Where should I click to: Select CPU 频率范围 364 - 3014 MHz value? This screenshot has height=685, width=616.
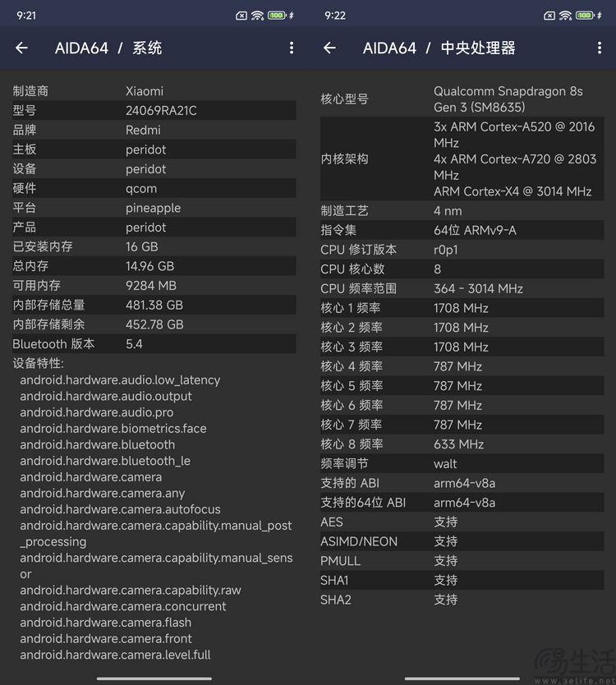478,289
